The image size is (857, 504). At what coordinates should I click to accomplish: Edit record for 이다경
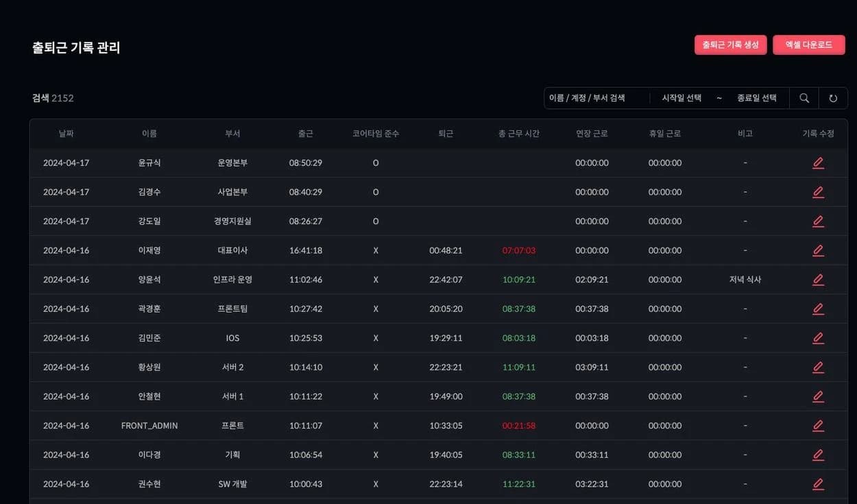(818, 455)
